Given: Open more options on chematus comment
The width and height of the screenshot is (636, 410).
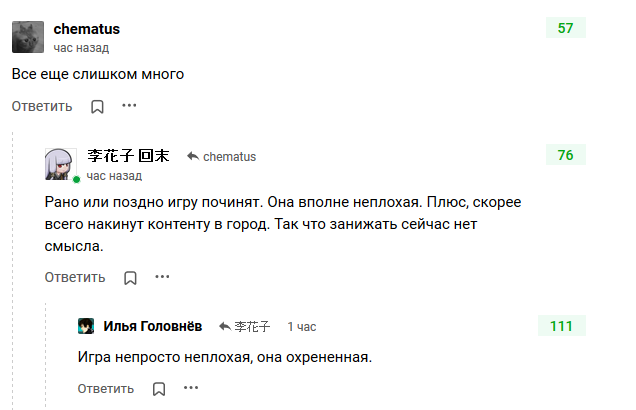Looking at the screenshot, I should pos(129,105).
